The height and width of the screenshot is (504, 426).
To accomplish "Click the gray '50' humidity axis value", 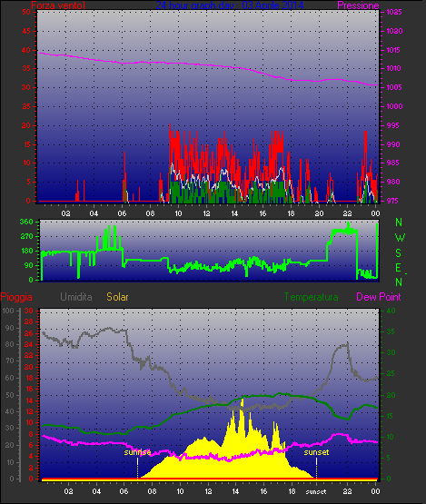I will coord(10,395).
